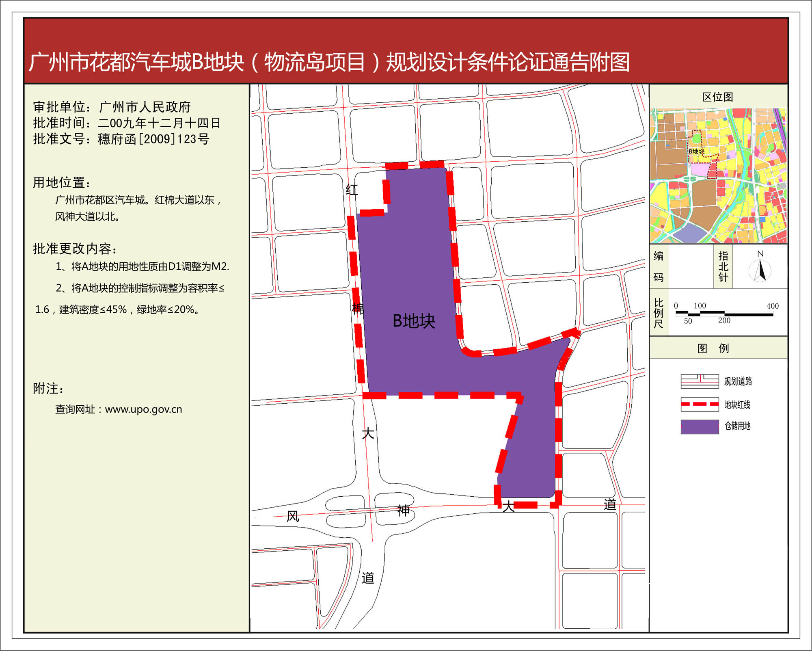Click the 区位图 heading
Image resolution: width=812 pixels, height=662 pixels.
point(717,97)
